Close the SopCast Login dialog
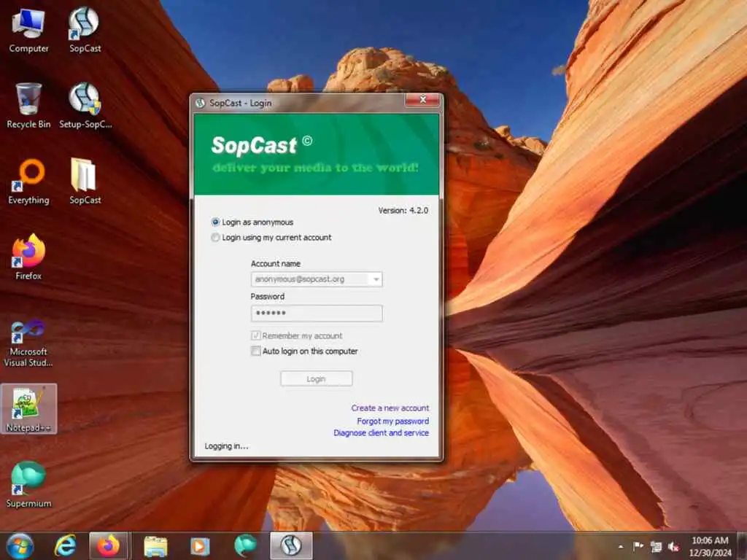Screen dimensions: 747x560 [422, 100]
